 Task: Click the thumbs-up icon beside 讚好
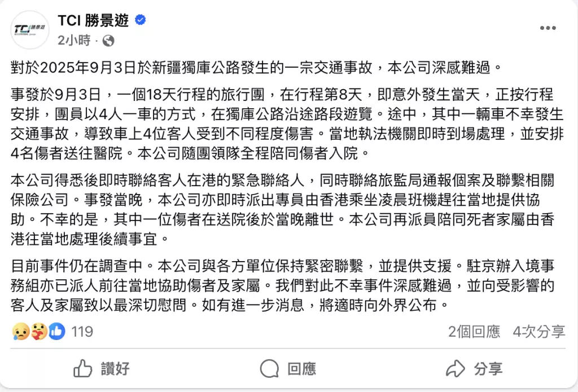click(x=83, y=369)
